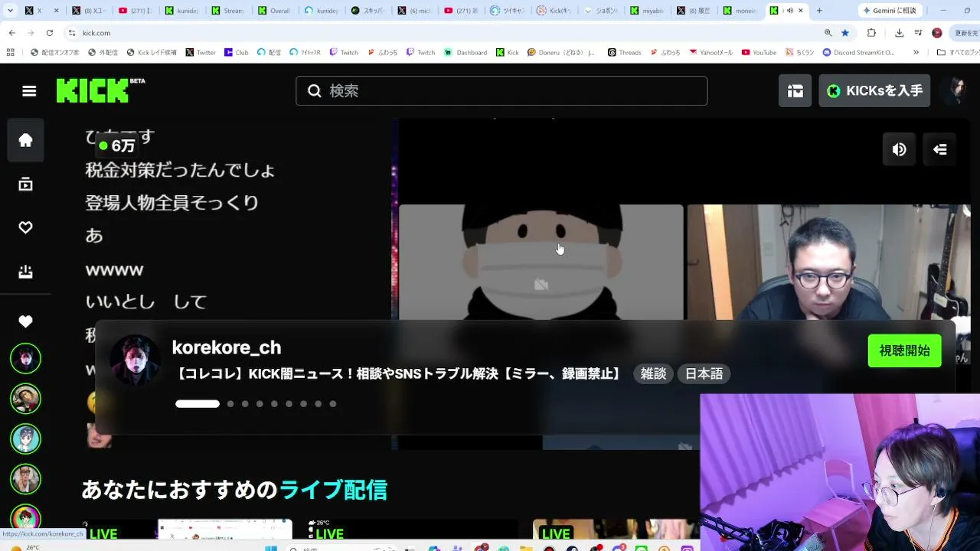980x551 pixels.
Task: Open the browser apps grid icon
Action: (10, 53)
